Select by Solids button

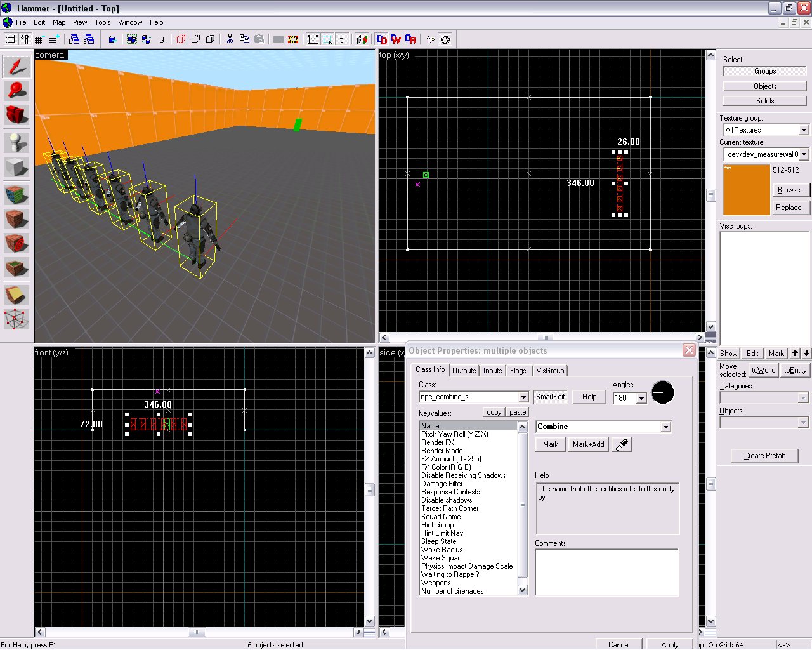point(765,101)
